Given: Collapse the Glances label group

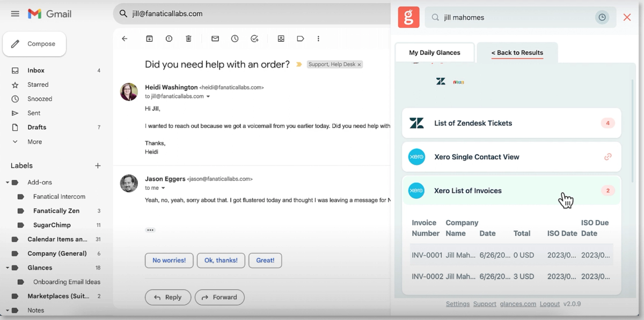Looking at the screenshot, I should click(8, 267).
